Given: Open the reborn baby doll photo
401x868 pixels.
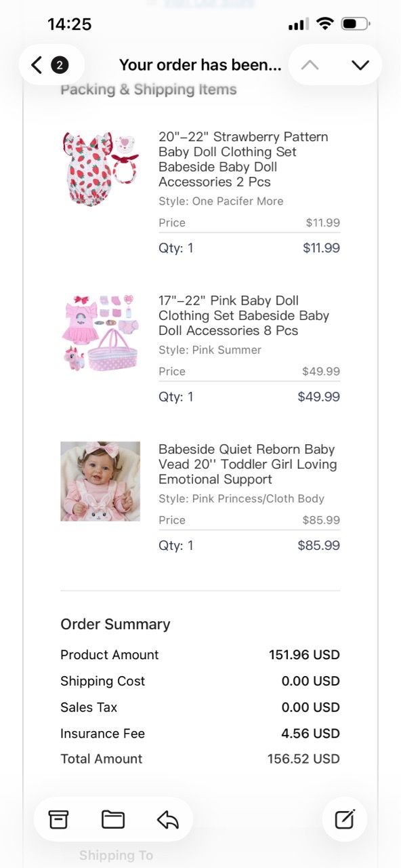Looking at the screenshot, I should pyautogui.click(x=100, y=481).
